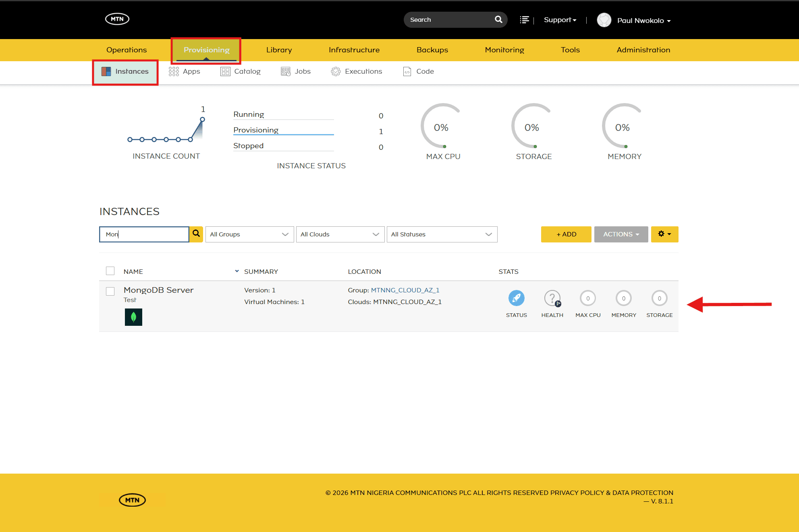Click the instance filter search icon
799x532 pixels.
(x=196, y=234)
